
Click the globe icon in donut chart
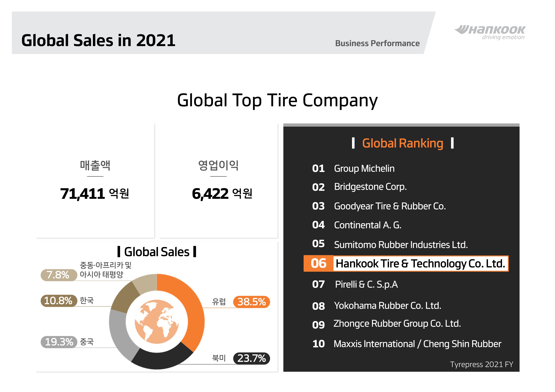pos(157,322)
